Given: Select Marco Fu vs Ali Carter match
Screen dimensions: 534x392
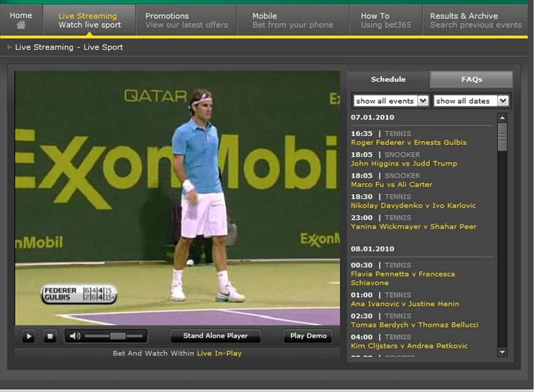Looking at the screenshot, I should click(391, 185).
